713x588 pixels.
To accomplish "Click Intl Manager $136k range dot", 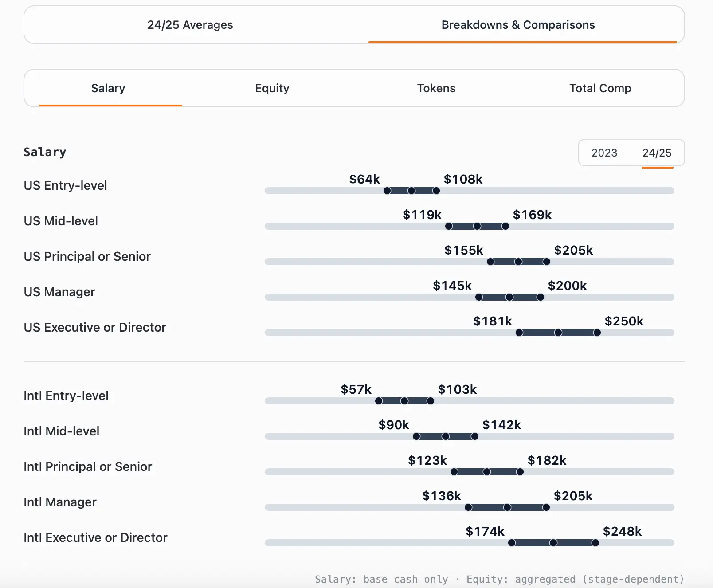I will 468,507.
